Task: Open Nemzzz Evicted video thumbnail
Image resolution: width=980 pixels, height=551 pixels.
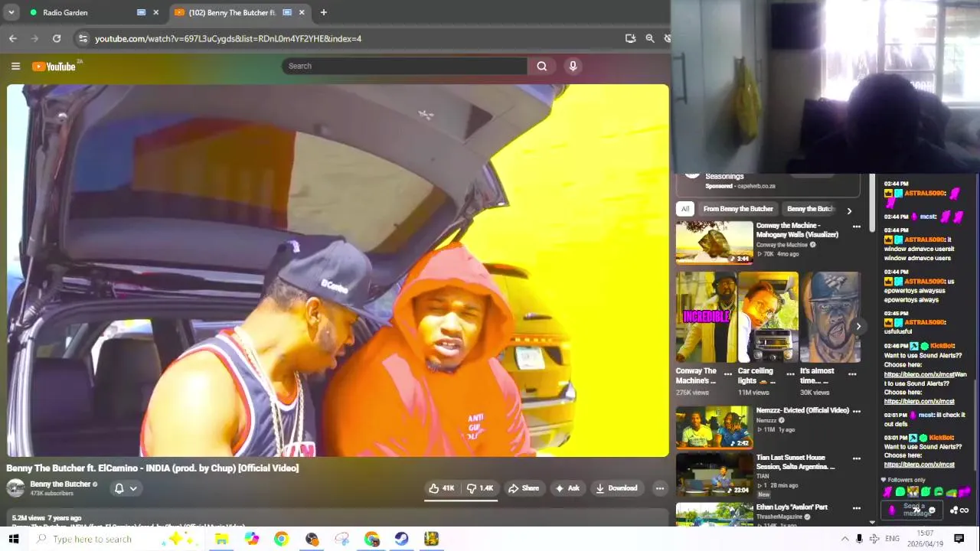Action: pos(714,427)
